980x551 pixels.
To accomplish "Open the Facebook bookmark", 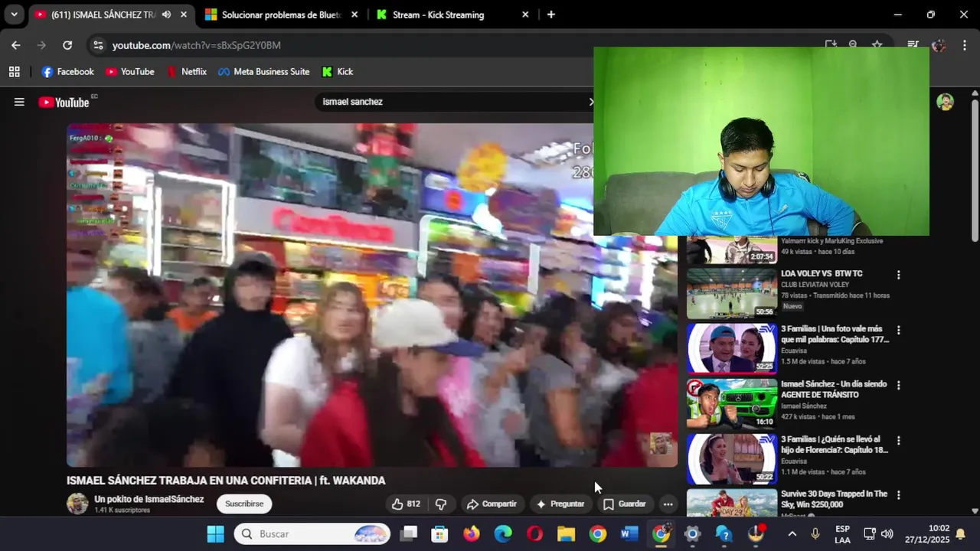I will pyautogui.click(x=67, y=71).
